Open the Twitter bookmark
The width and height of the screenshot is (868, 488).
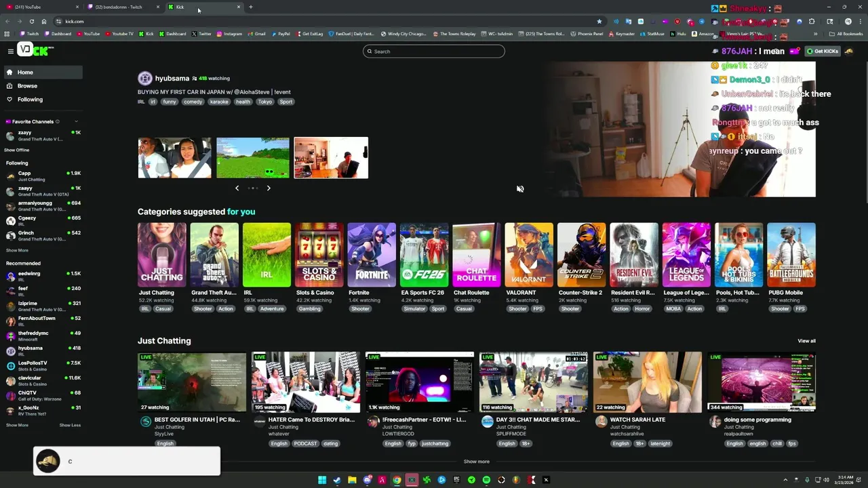tap(201, 33)
